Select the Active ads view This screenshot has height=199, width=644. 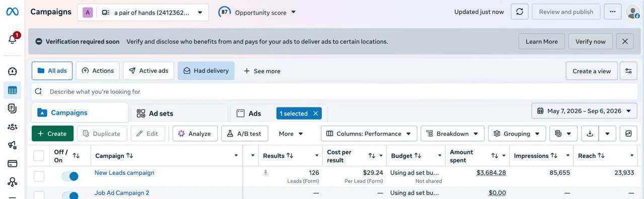pyautogui.click(x=148, y=71)
